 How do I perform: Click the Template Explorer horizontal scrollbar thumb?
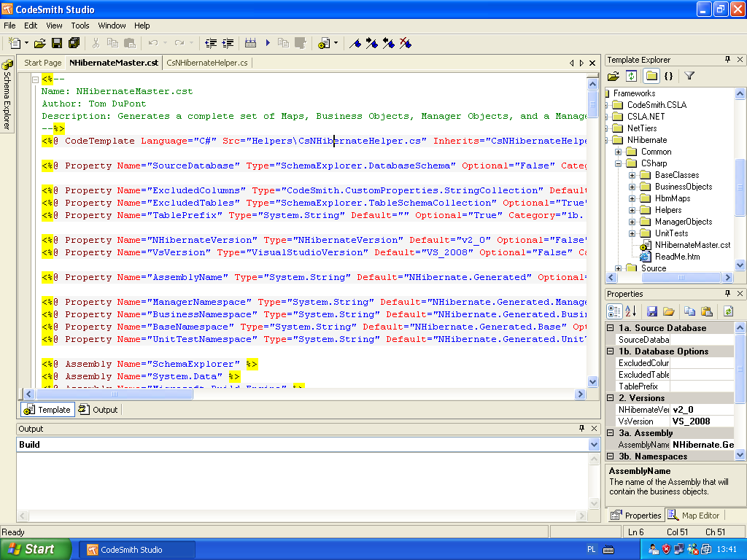681,277
